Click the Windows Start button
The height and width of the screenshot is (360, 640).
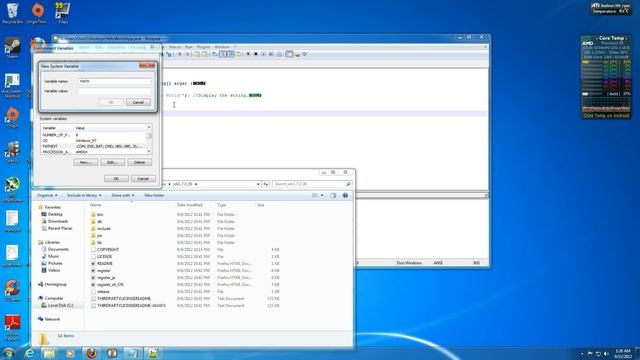[x=9, y=353]
